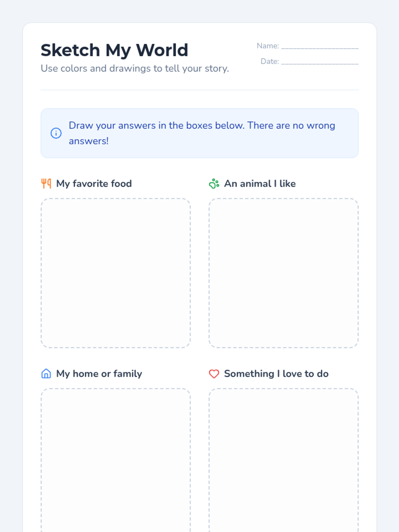The height and width of the screenshot is (532, 399).
Task: Click the 'An animal I like' heading
Action: tap(260, 184)
